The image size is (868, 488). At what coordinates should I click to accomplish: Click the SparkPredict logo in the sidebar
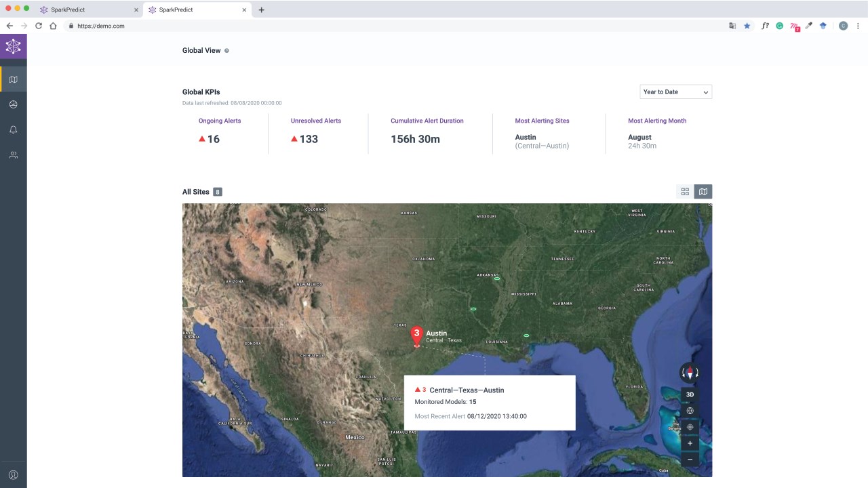tap(14, 47)
